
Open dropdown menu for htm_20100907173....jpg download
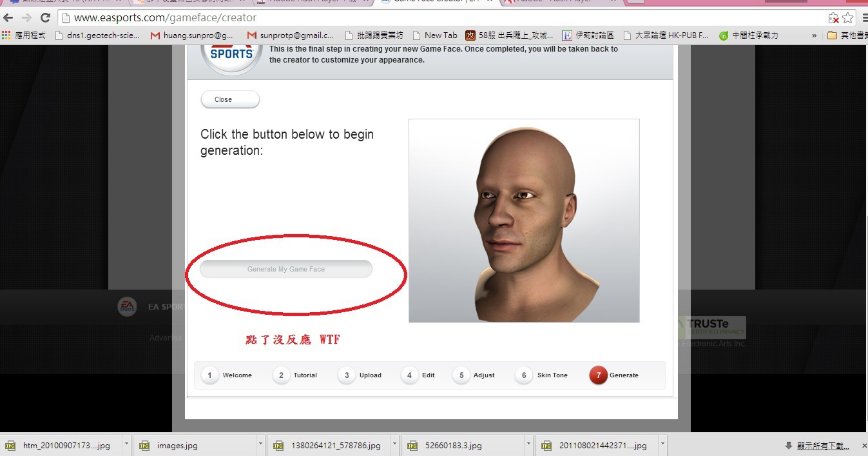point(126,445)
